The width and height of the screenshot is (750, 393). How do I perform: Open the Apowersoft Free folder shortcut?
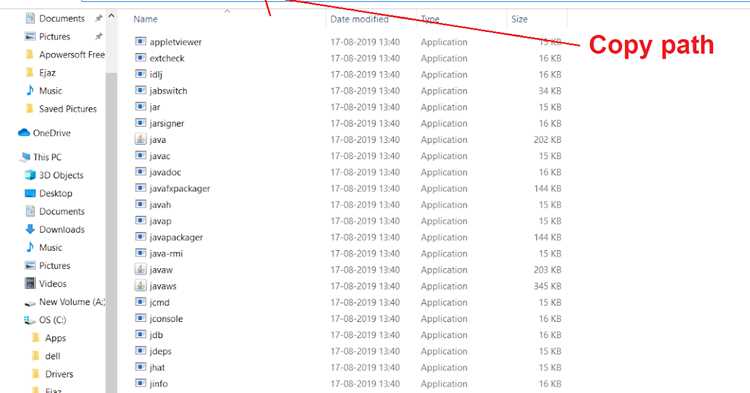click(x=65, y=55)
